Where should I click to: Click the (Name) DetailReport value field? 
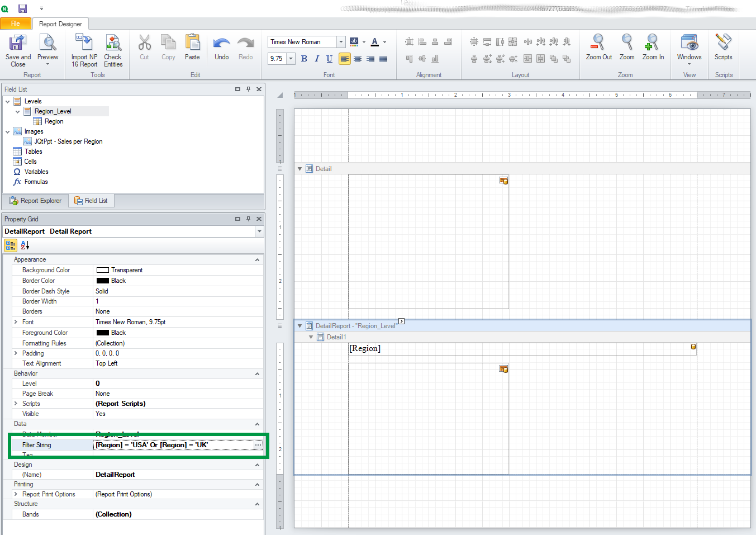[x=178, y=475]
